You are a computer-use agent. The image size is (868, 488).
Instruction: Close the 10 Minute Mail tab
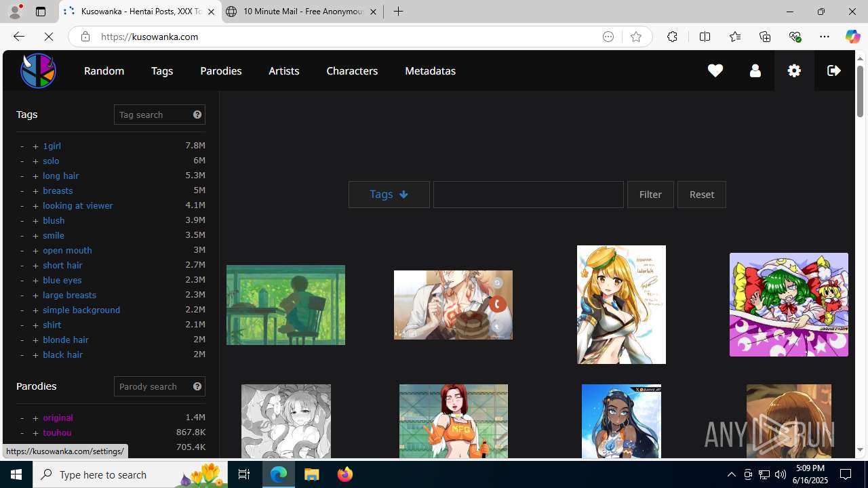click(373, 12)
